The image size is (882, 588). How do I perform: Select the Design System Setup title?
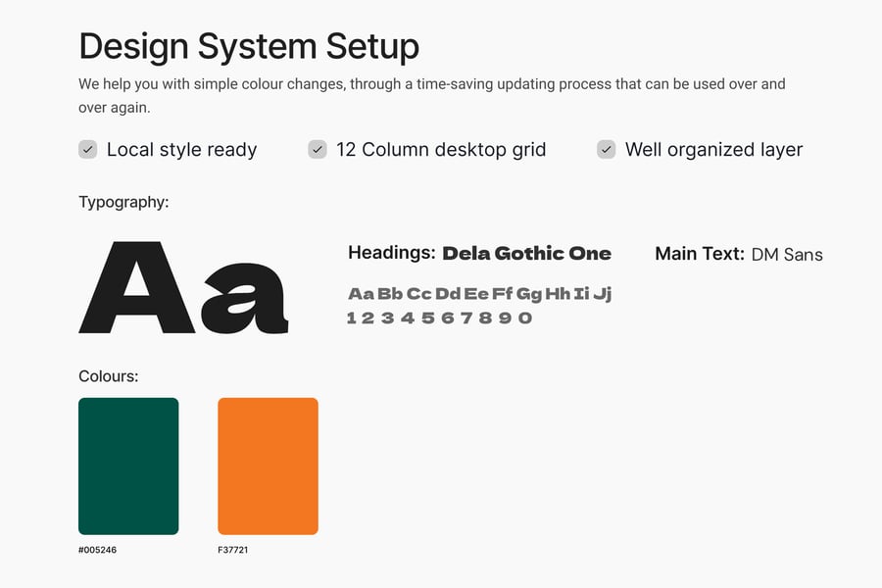[249, 46]
